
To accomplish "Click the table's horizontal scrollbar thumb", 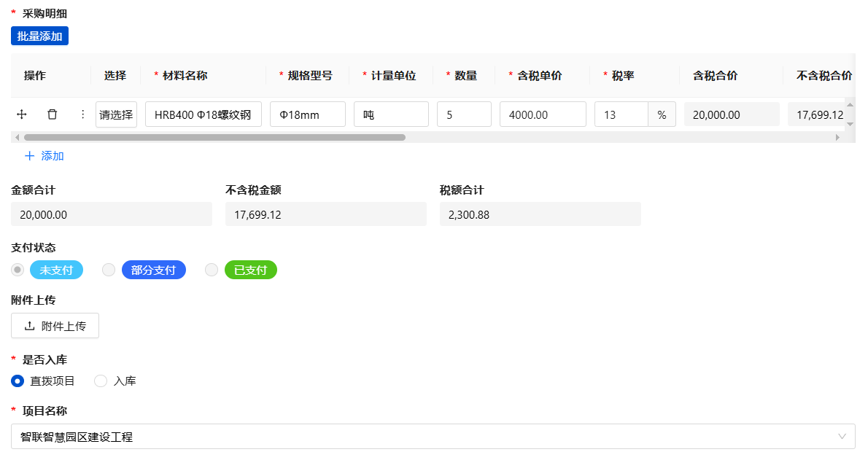I will tap(214, 137).
